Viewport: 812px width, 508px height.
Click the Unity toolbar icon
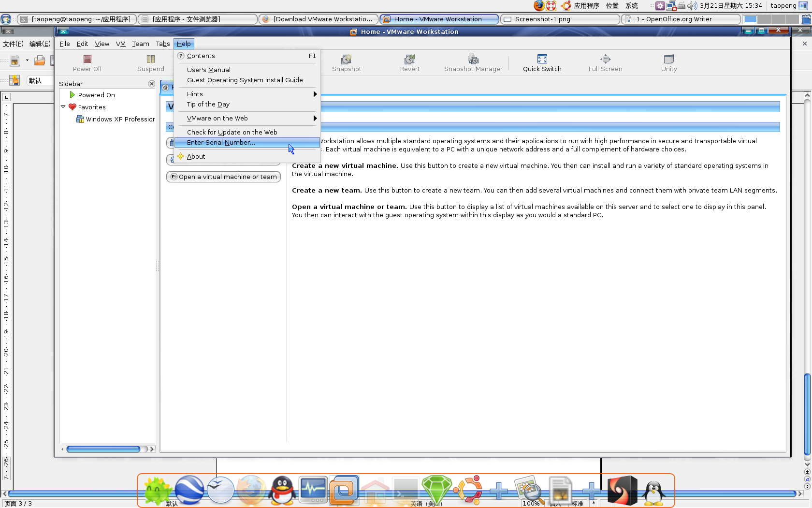(669, 59)
